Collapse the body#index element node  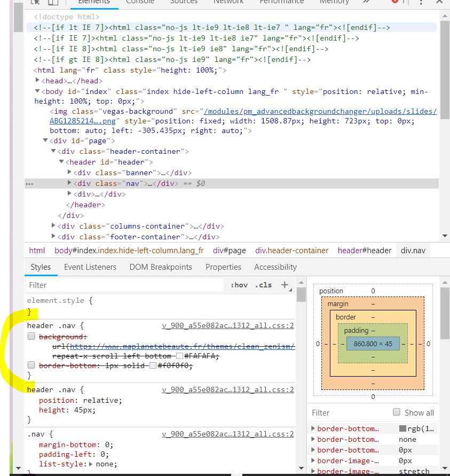[x=37, y=91]
